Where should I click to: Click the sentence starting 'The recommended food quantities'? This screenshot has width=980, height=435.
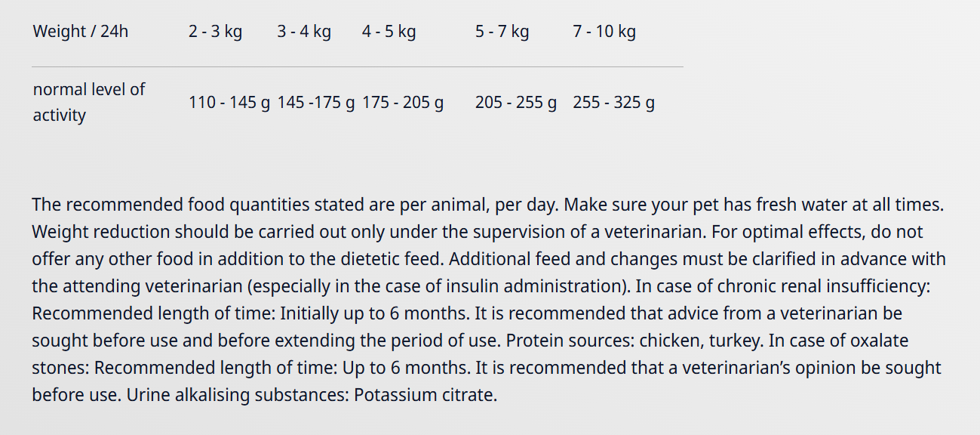coord(296,205)
